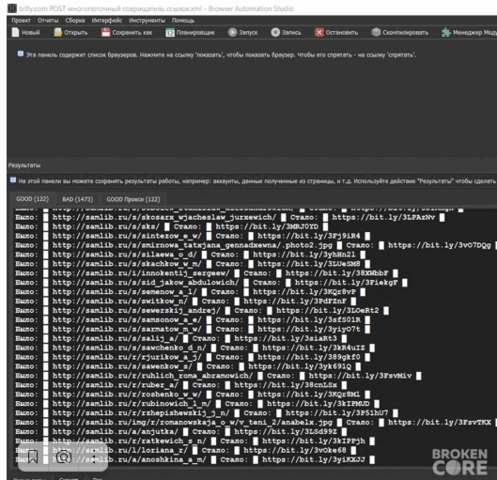Click the Результаты panel header
Image resolution: width=497 pixels, height=480 pixels.
click(x=24, y=165)
